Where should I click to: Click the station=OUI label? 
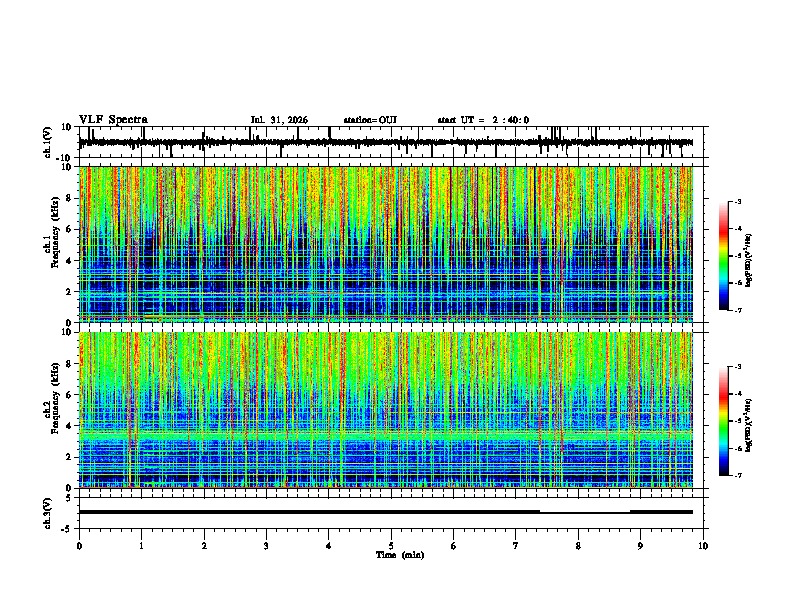click(370, 120)
